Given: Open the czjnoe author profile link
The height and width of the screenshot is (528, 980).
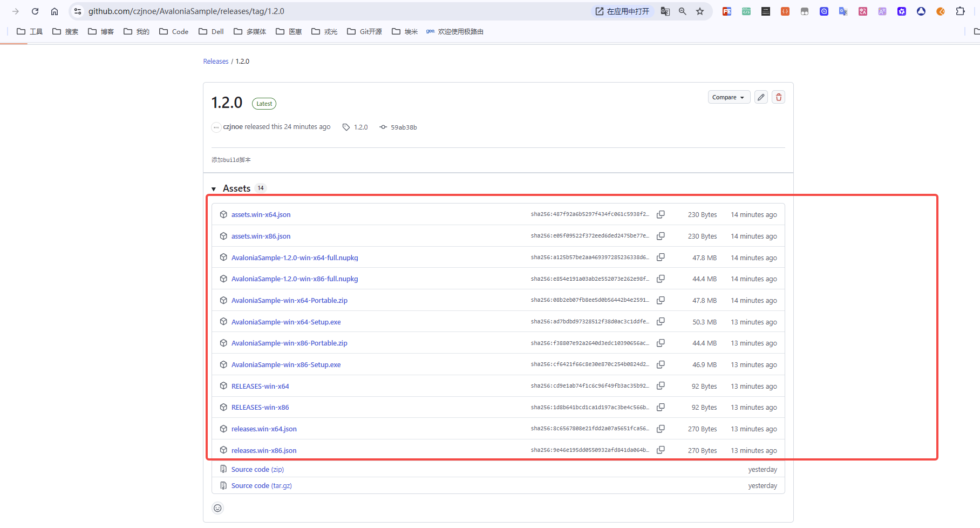Looking at the screenshot, I should point(233,127).
